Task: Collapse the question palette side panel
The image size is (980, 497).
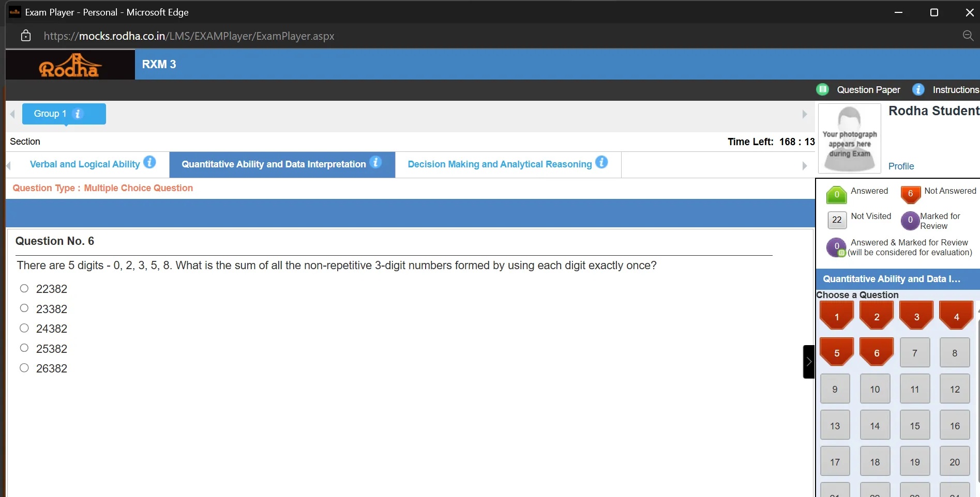Action: tap(808, 362)
